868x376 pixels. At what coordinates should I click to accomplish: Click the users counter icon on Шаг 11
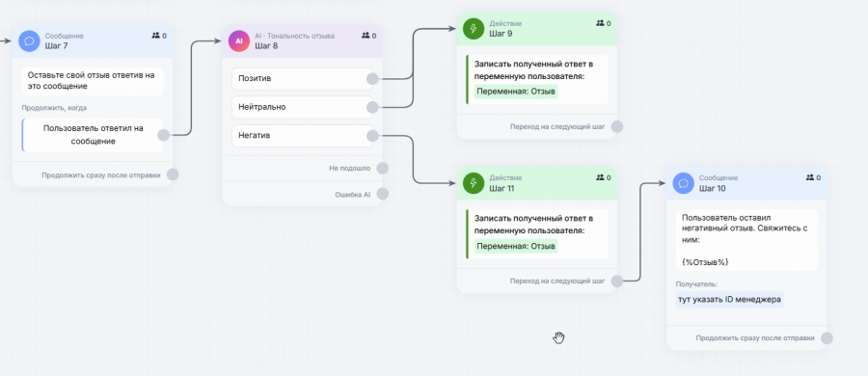point(600,177)
